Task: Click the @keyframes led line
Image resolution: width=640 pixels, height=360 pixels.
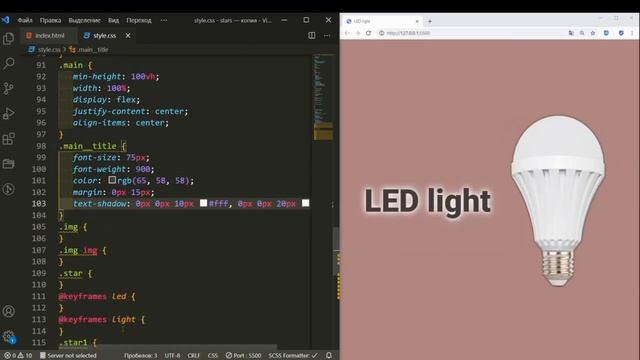Action: 97,296
